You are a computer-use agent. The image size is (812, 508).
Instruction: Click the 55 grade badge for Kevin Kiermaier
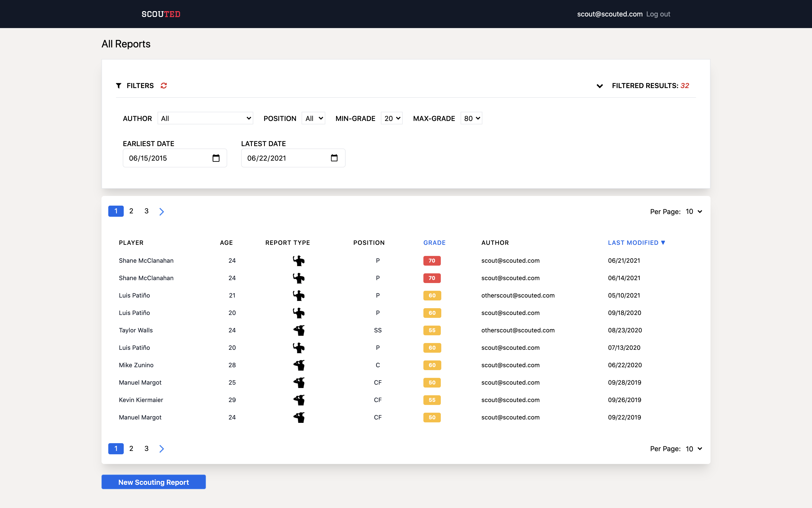[x=432, y=400]
